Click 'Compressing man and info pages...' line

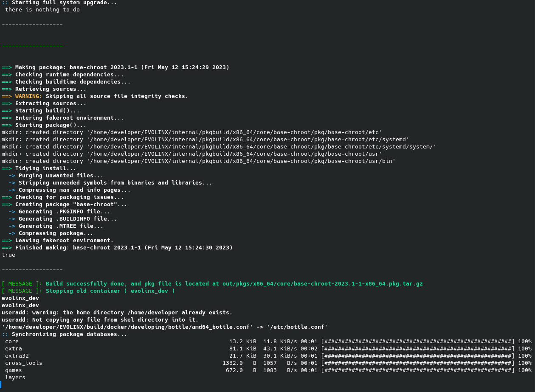point(70,190)
